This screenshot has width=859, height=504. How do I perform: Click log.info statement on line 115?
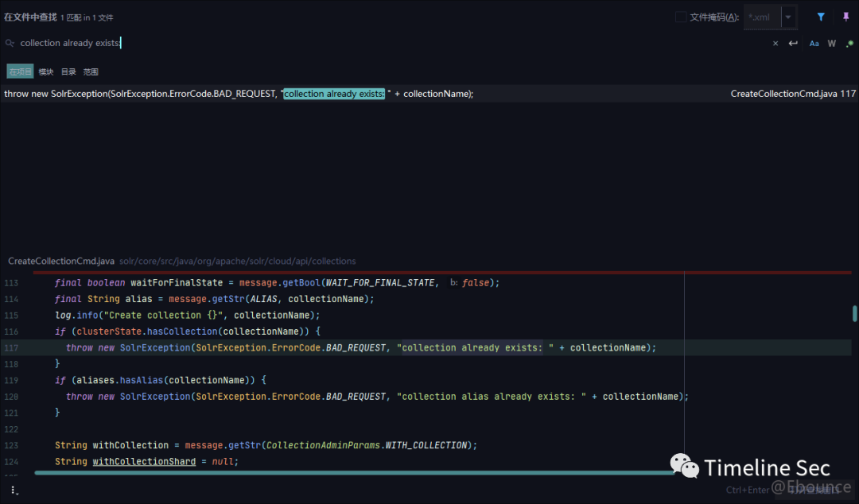point(187,316)
